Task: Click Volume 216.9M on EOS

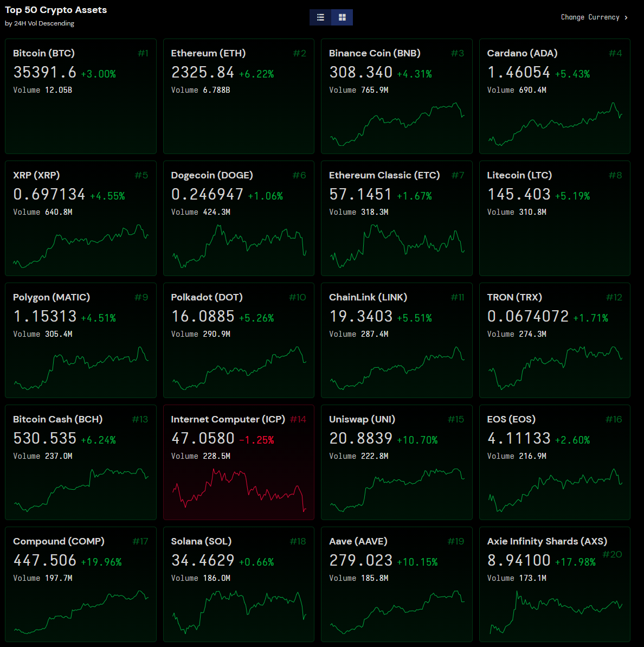Action: 517,456
